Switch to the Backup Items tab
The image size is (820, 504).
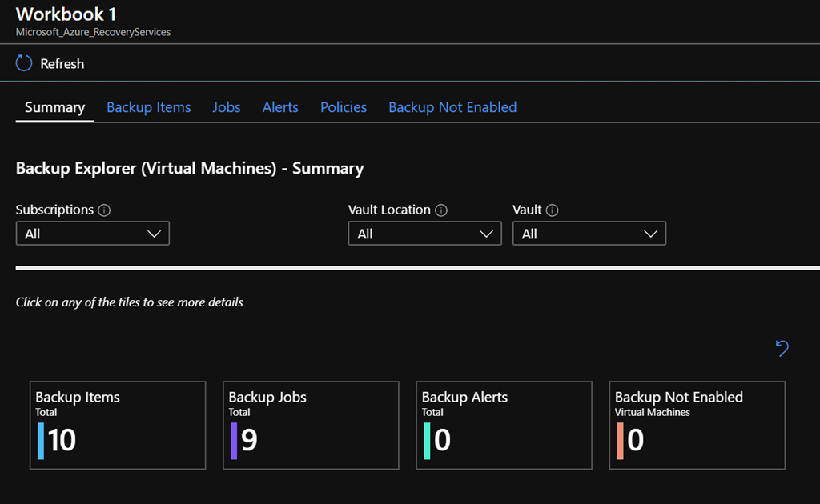click(x=148, y=107)
